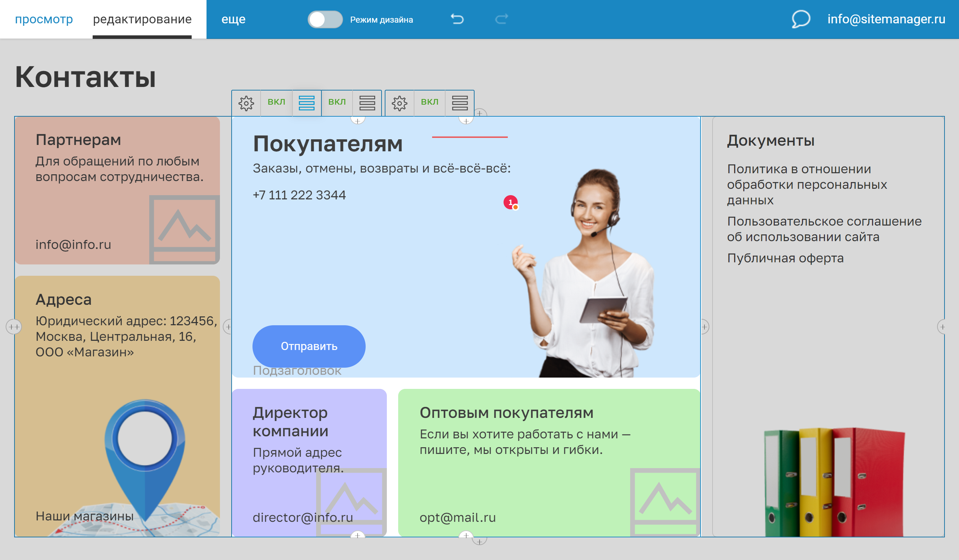The image size is (959, 560).
Task: Undo the last change
Action: click(458, 19)
